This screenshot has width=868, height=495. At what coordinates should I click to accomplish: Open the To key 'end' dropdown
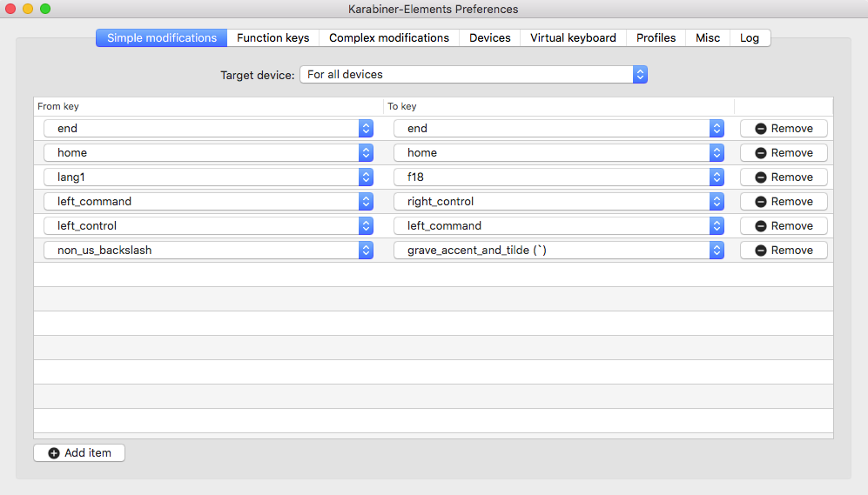[x=559, y=128]
